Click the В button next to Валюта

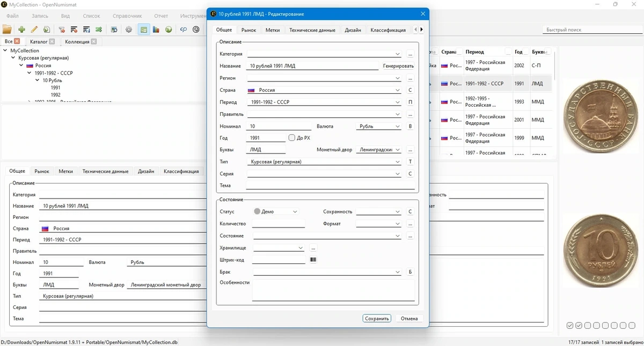(x=410, y=127)
